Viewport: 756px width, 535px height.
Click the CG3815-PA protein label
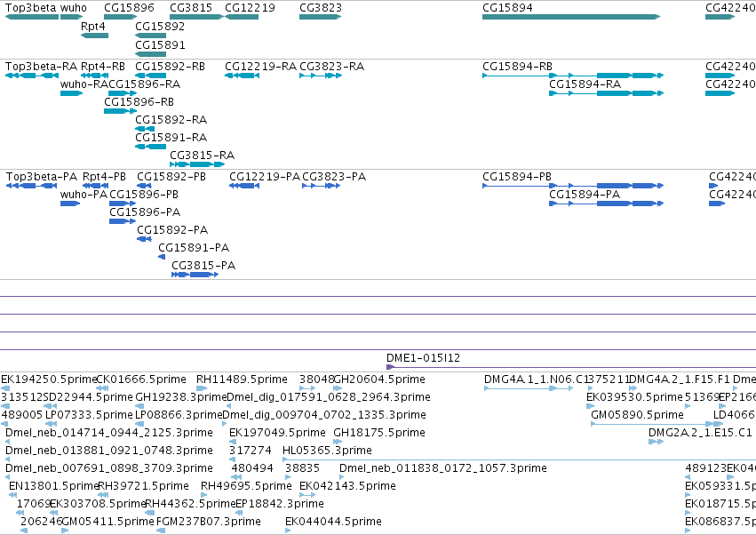203,266
